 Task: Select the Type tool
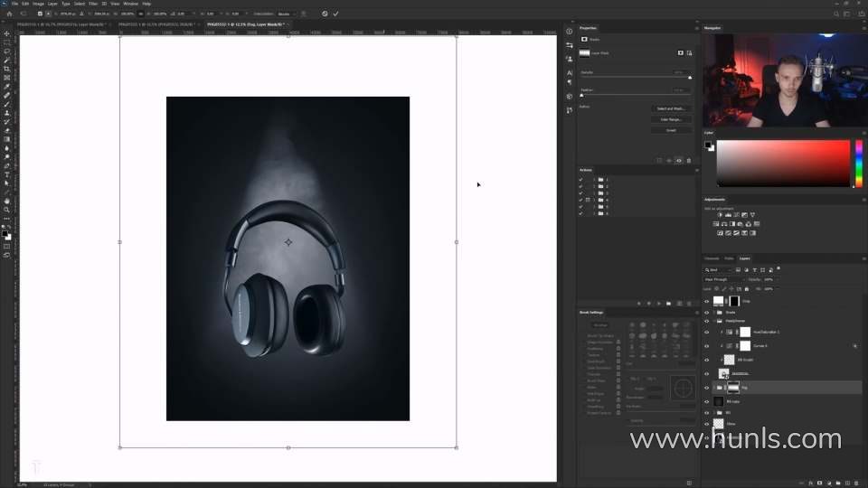coord(6,174)
